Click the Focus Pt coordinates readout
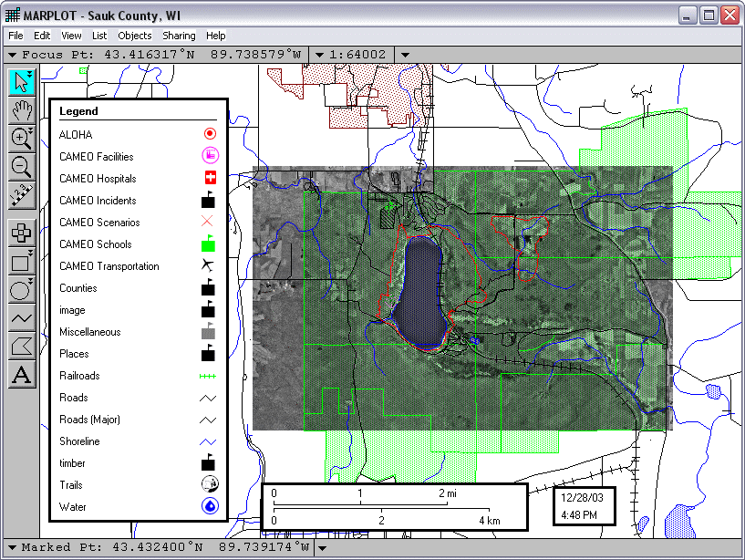 tap(202, 55)
